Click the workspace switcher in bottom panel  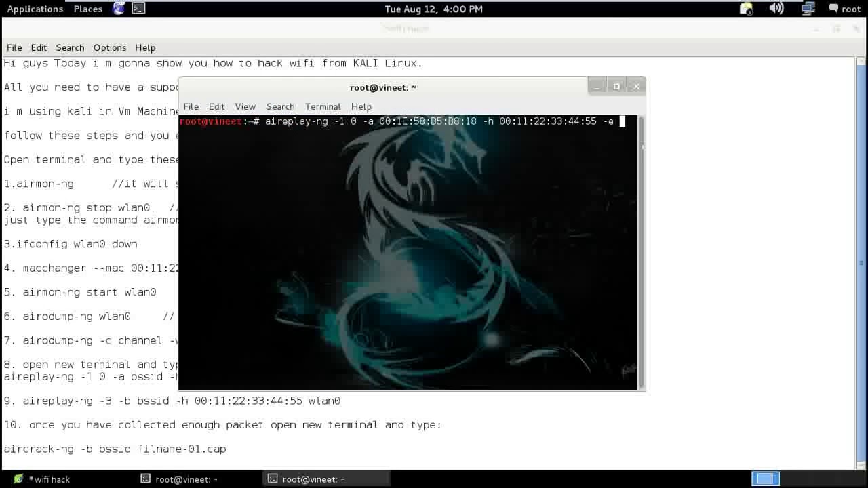coord(766,479)
